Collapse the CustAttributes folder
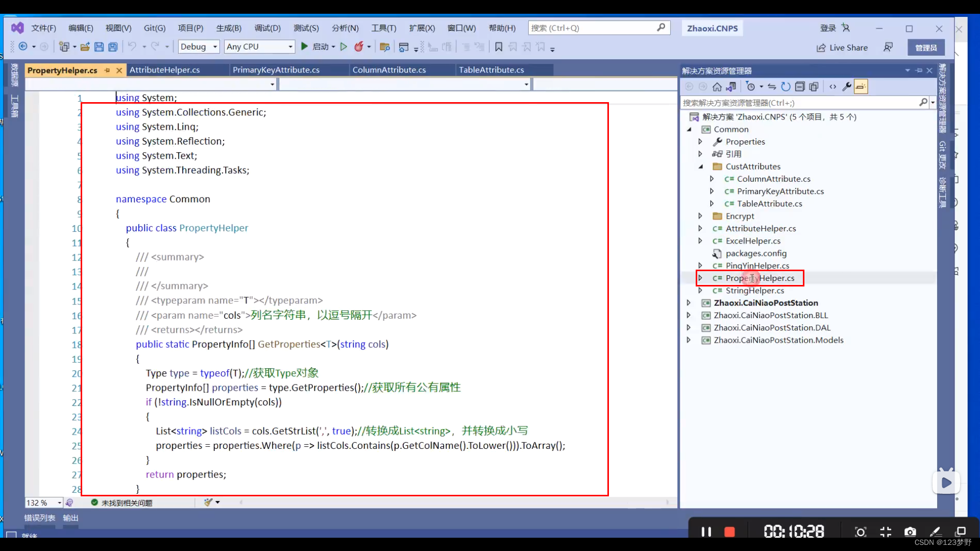This screenshot has height=551, width=980. (701, 166)
